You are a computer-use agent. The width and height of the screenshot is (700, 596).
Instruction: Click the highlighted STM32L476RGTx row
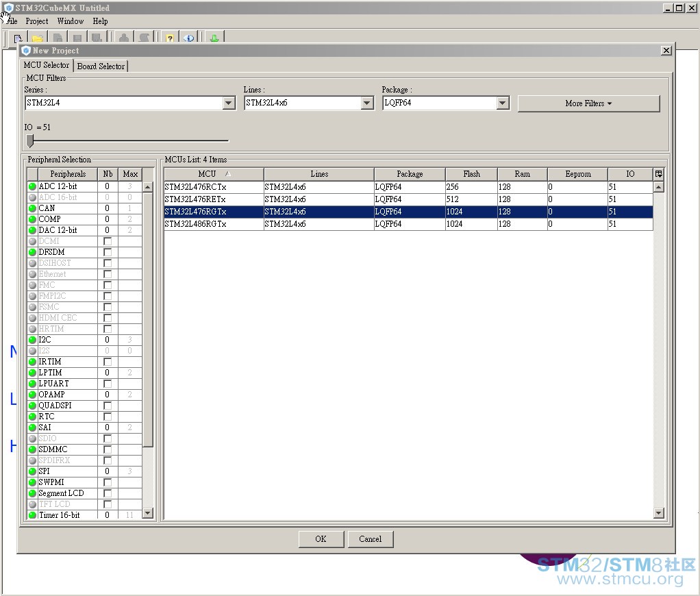[408, 212]
